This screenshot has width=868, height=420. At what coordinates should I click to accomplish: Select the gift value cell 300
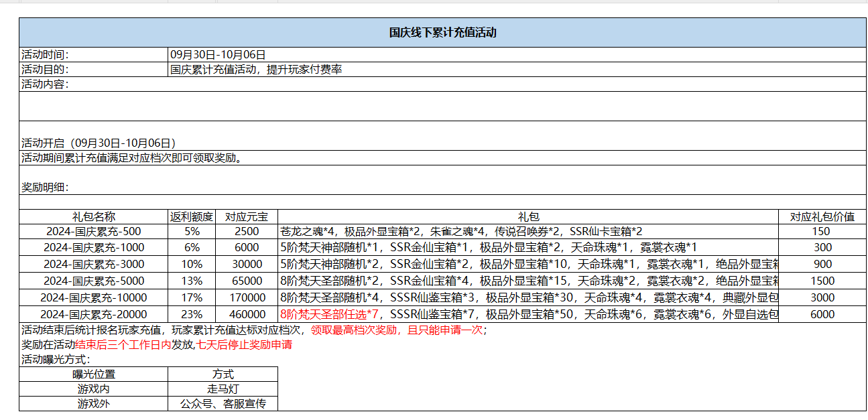[822, 248]
